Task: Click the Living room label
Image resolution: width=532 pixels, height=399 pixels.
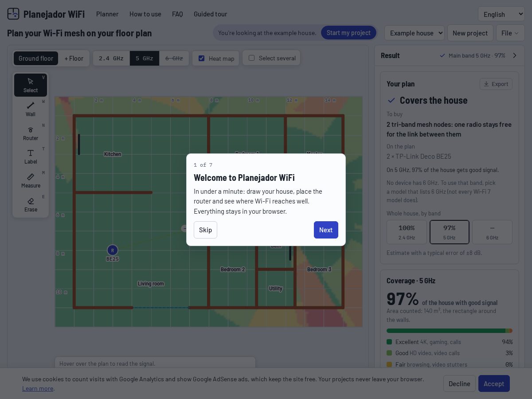Action: click(151, 284)
